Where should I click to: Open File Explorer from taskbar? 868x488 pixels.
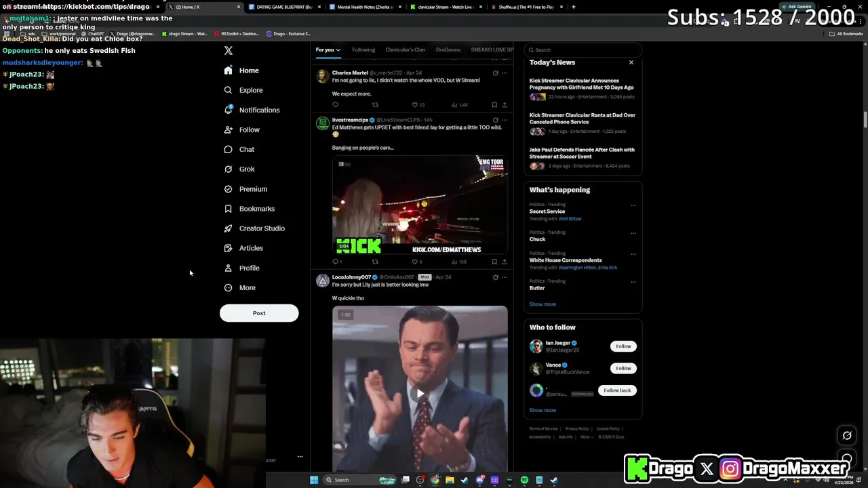click(x=450, y=480)
